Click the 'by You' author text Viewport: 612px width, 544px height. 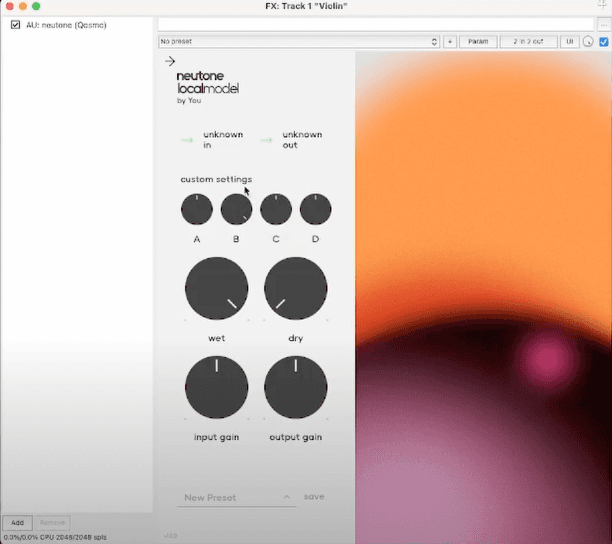(189, 100)
